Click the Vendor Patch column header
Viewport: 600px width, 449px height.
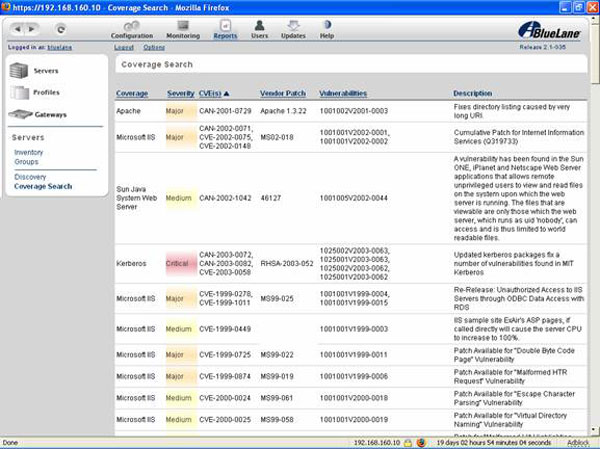283,93
